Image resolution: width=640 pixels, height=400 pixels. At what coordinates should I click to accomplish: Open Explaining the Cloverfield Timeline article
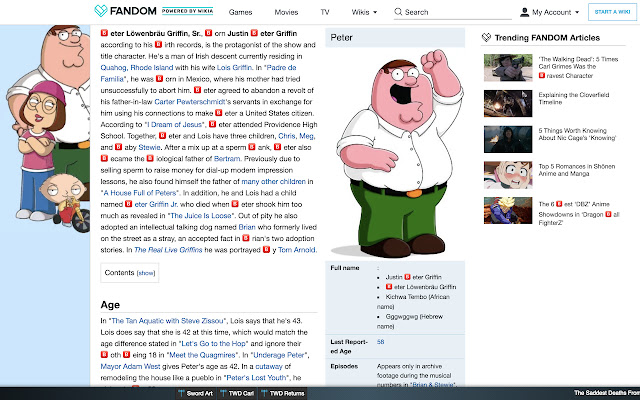pos(573,98)
